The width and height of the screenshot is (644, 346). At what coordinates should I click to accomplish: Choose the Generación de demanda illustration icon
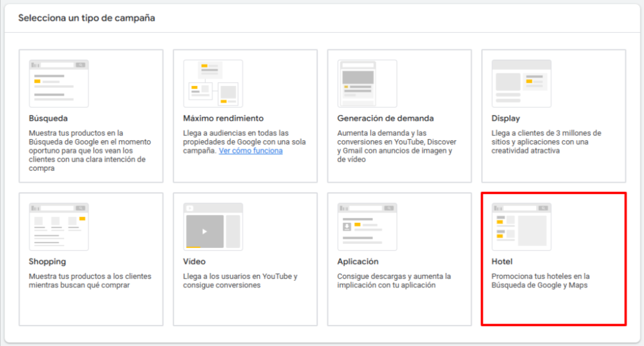367,84
